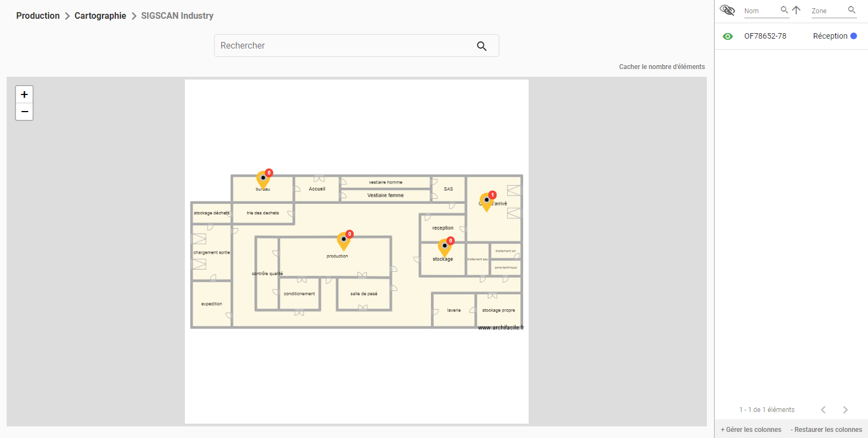Image resolution: width=868 pixels, height=438 pixels.
Task: Select the map pin on quai d'arrivé
Action: click(x=486, y=202)
